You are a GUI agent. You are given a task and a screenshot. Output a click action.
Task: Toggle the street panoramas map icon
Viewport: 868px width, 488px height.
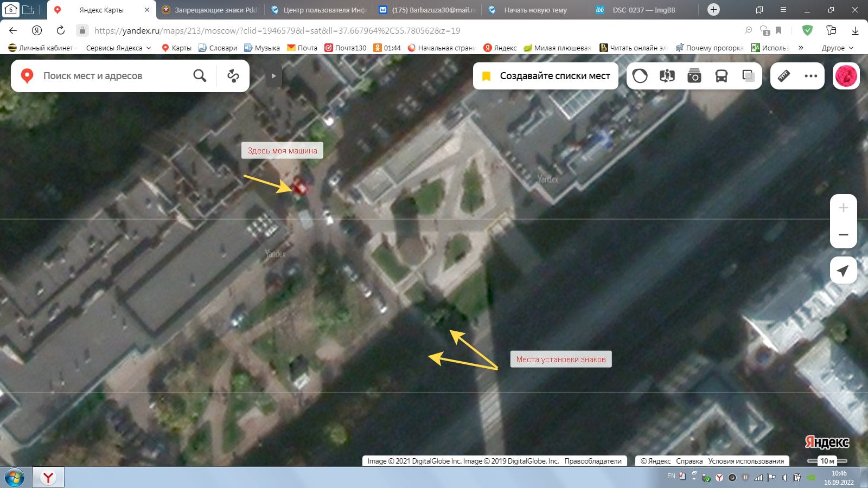(x=667, y=76)
